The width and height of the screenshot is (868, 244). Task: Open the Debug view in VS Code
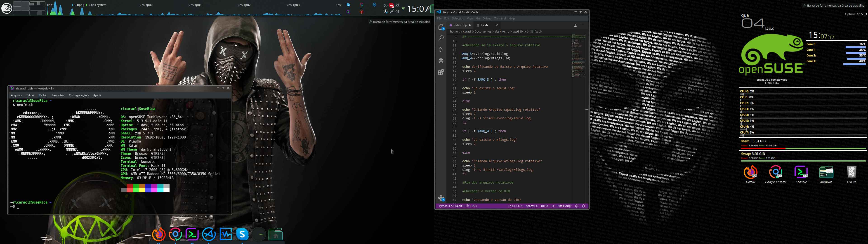click(441, 61)
